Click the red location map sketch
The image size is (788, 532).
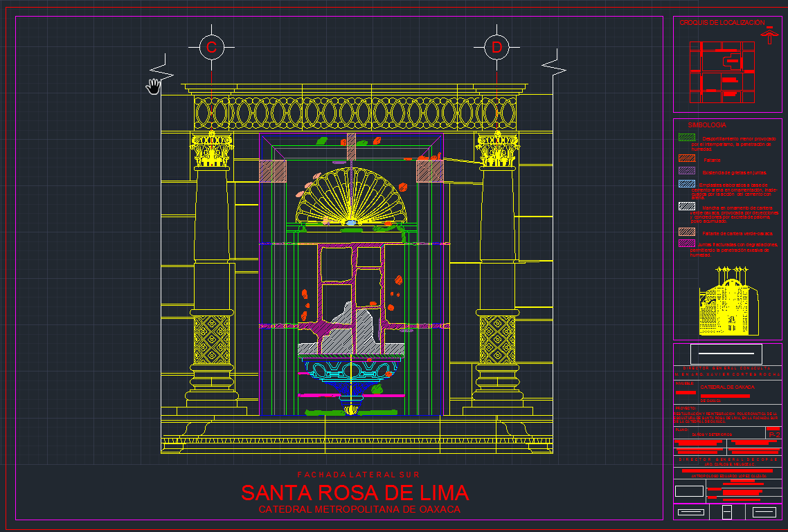(x=721, y=71)
